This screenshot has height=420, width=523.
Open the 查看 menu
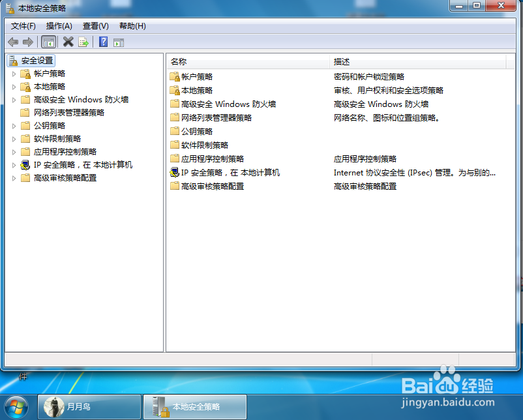94,26
